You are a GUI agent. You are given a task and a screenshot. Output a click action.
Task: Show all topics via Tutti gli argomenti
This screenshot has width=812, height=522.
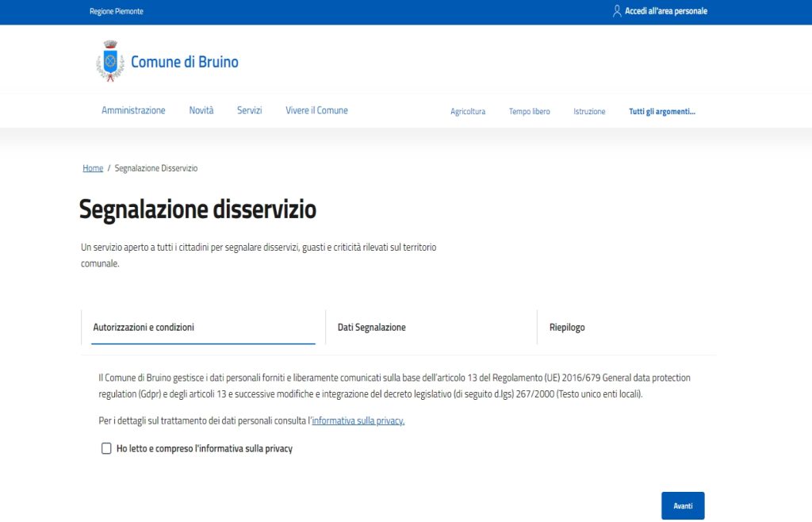661,112
